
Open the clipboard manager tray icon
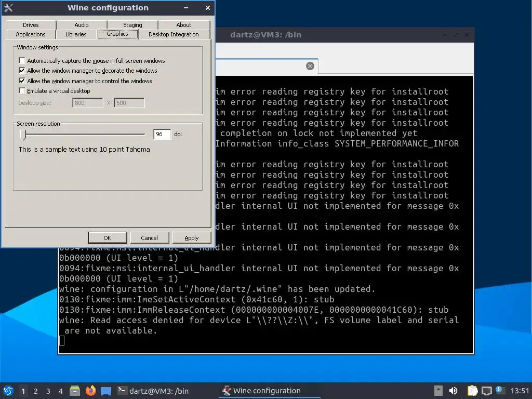pyautogui.click(x=472, y=391)
